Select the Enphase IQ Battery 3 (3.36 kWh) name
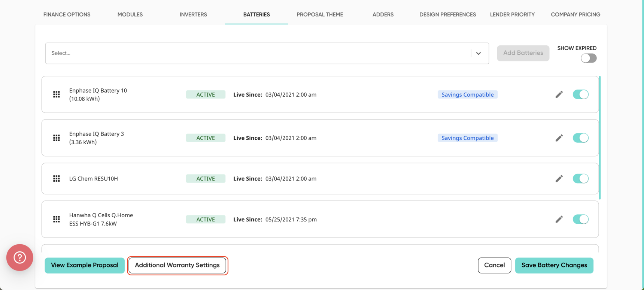The image size is (644, 290). coord(97,138)
